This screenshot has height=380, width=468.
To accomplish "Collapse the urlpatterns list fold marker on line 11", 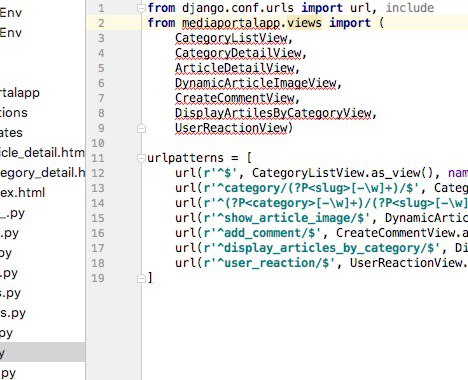I will coord(141,158).
